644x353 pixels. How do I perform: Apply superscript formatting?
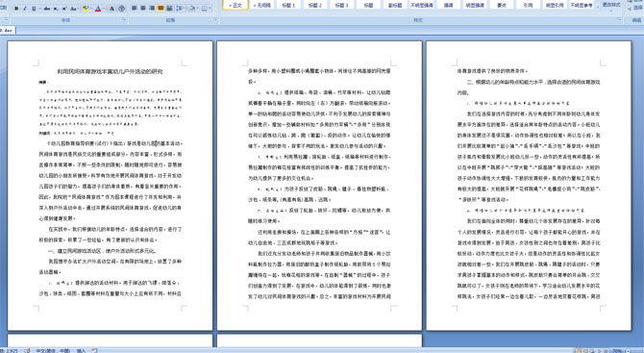[64, 9]
